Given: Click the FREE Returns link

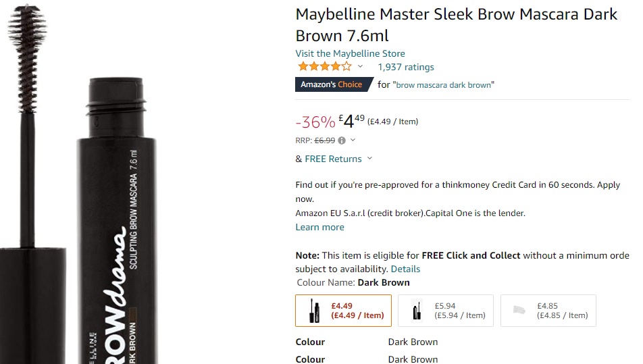Looking at the screenshot, I should [x=333, y=159].
